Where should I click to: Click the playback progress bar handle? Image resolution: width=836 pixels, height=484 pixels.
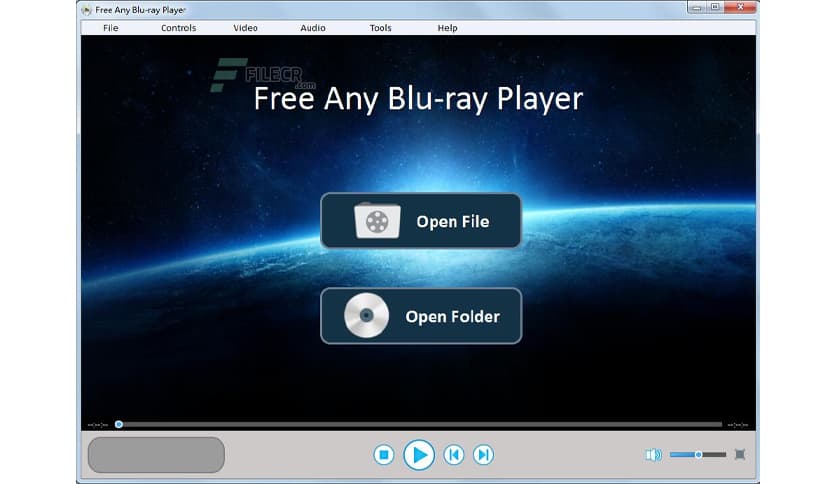tap(119, 424)
